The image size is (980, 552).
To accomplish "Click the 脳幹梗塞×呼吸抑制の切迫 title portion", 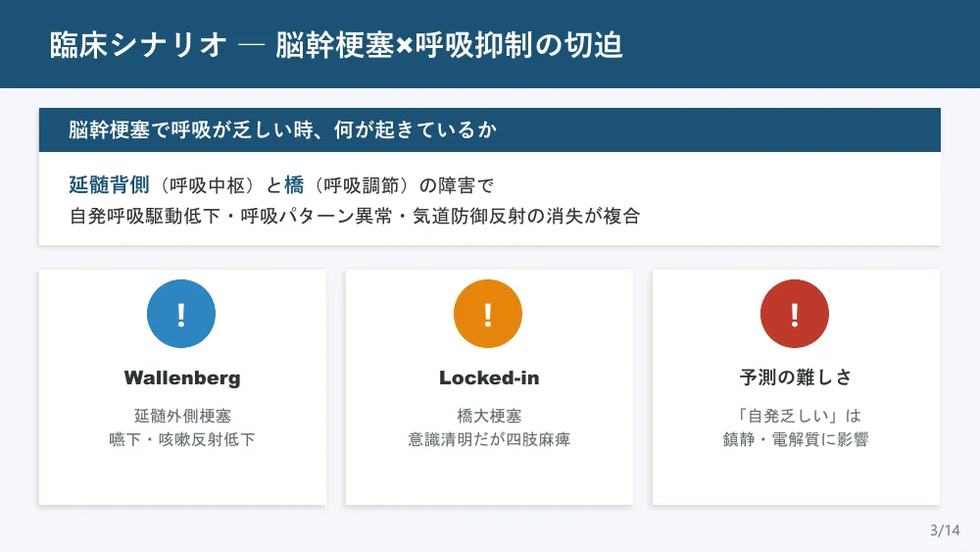I will point(450,45).
